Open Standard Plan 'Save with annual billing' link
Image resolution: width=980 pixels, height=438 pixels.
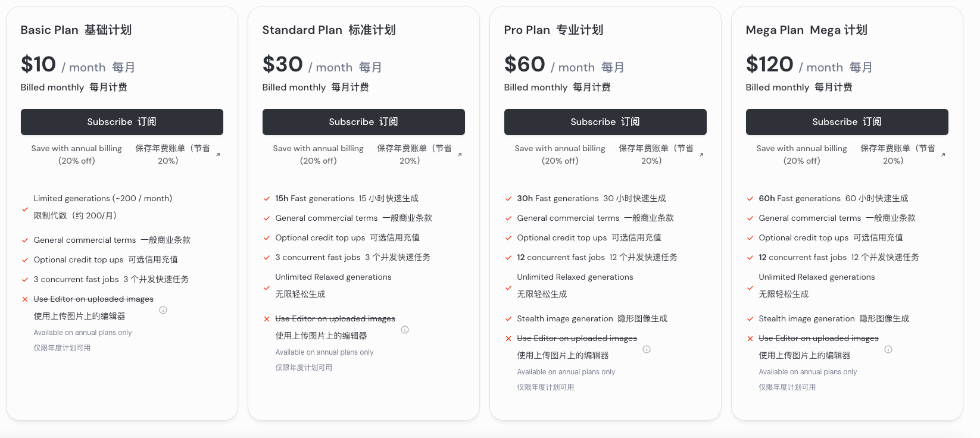[x=363, y=154]
